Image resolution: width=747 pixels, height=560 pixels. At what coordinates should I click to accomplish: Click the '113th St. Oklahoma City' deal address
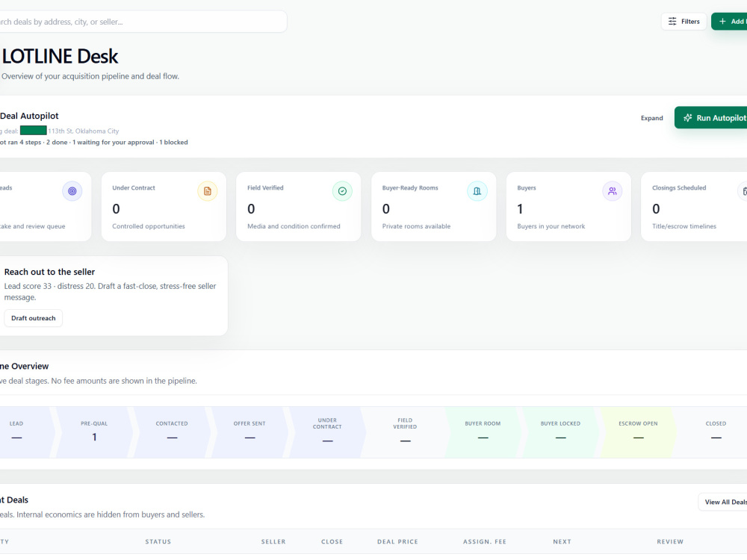click(84, 131)
